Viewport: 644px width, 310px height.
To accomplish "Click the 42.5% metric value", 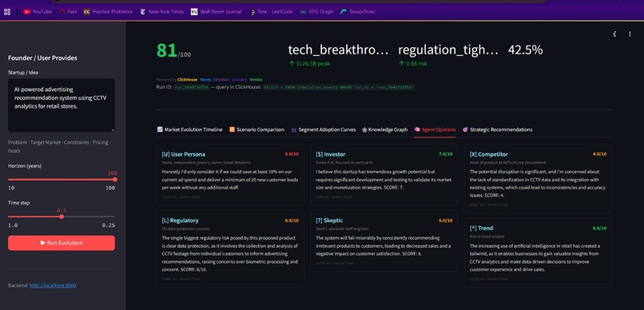I will coord(525,50).
